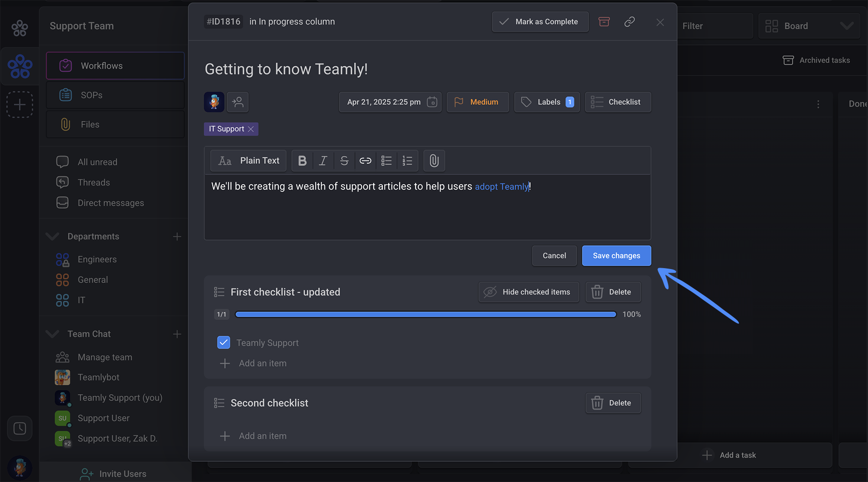The image size is (868, 482).
Task: Click the assigned user avatar
Action: pyautogui.click(x=214, y=102)
